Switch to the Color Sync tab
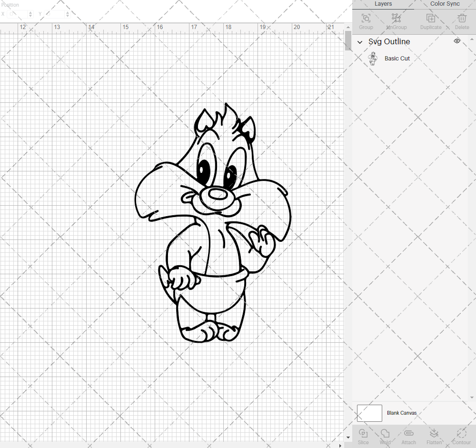Screen dimensions: 476x448 pyautogui.click(x=445, y=4)
